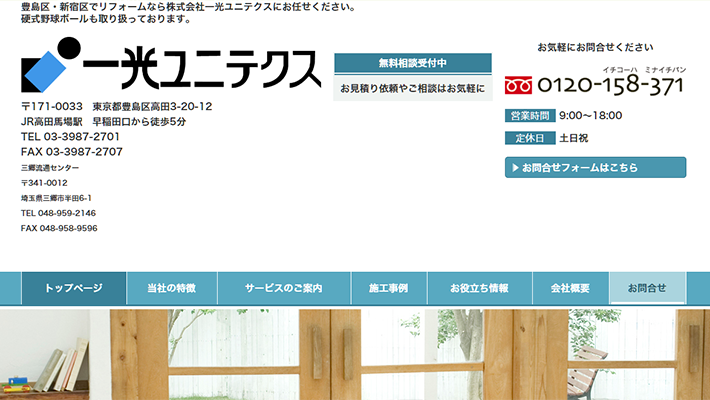Screen dimensions: 710x400
Task: Select the お問合せ tab in the navigation
Action: coord(647,288)
